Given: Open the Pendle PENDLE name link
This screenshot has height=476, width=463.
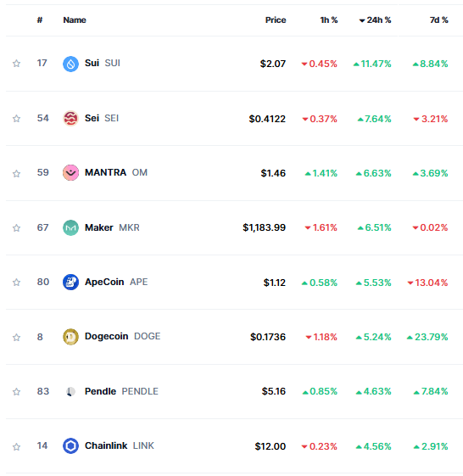Looking at the screenshot, I should pos(121,391).
